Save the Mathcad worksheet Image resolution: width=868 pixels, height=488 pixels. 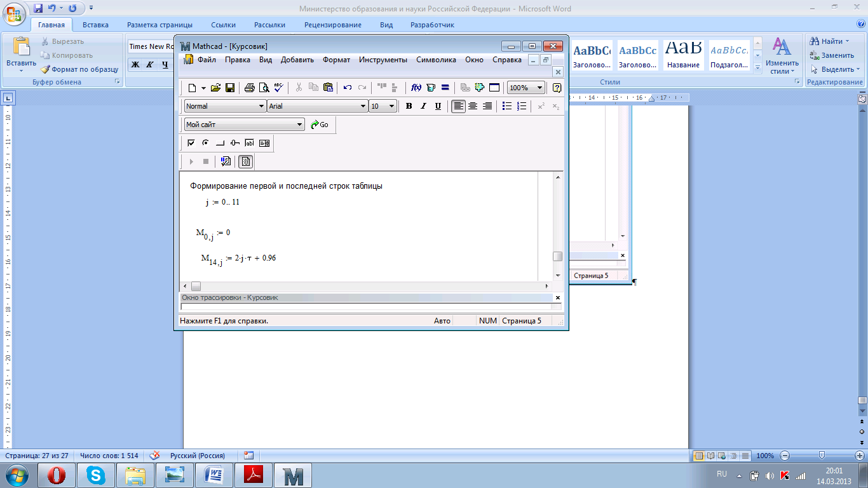tap(230, 88)
